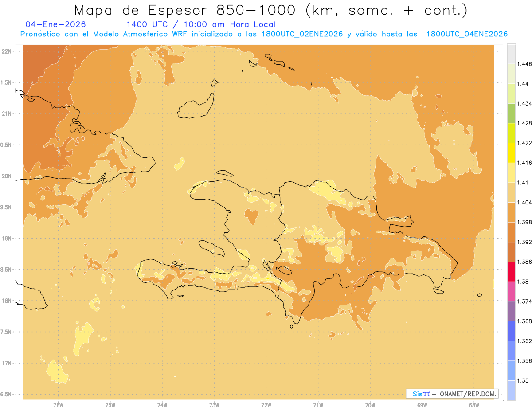Click the longitude label '76W'
Viewport: 532px width, 411px height.
(58, 405)
